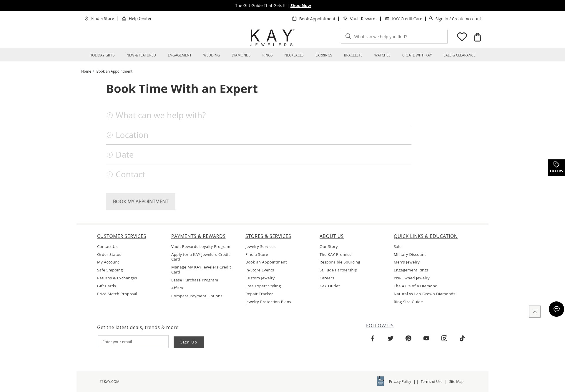Open the Necklaces menu
This screenshot has height=392, width=565.
294,55
